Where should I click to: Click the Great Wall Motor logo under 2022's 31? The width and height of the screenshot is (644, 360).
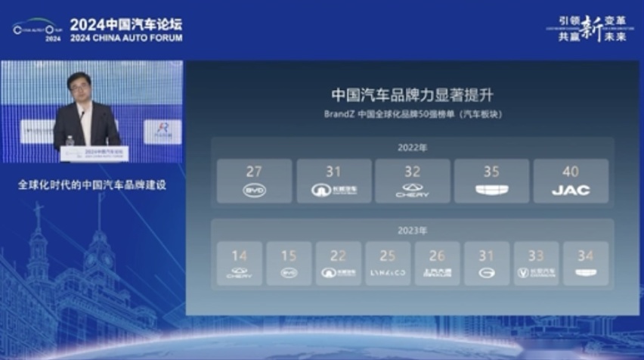coord(334,191)
